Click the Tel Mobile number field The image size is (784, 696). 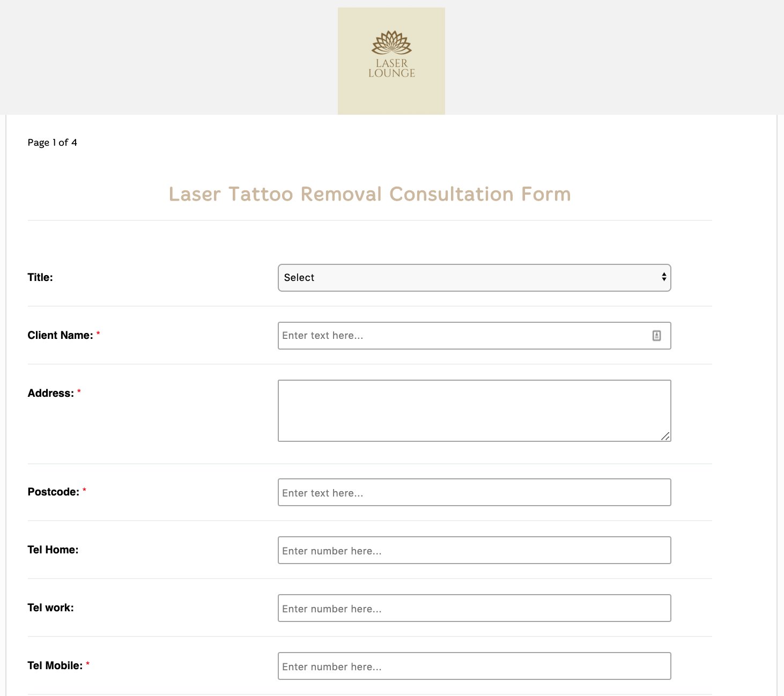[474, 666]
